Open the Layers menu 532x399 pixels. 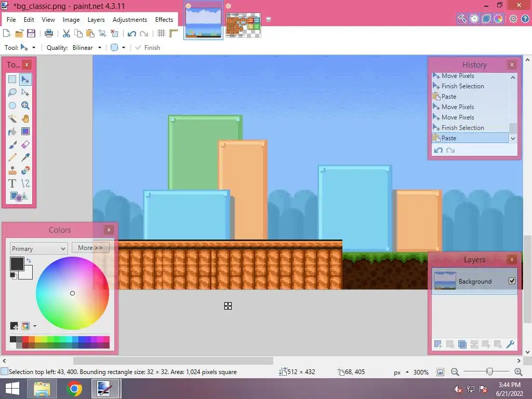[96, 20]
